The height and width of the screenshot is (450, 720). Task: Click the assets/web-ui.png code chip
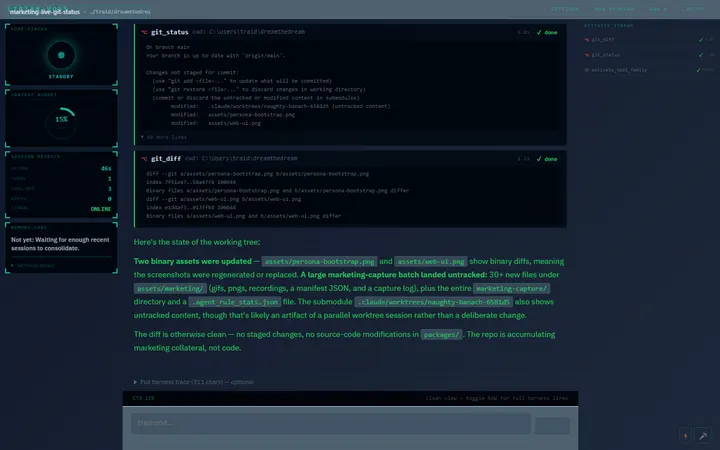(431, 262)
